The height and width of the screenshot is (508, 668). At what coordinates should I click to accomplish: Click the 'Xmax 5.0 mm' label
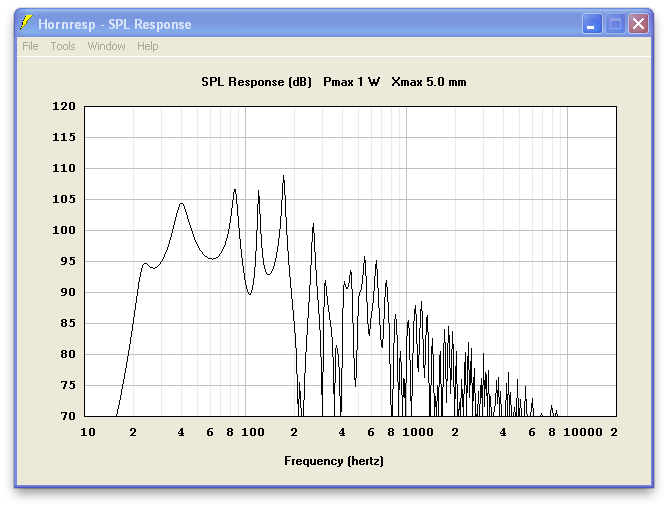point(429,82)
